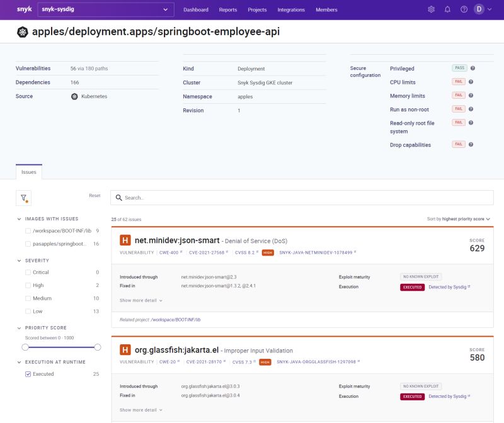
Task: Click the priority score maximum slider handle
Action: pos(98,347)
